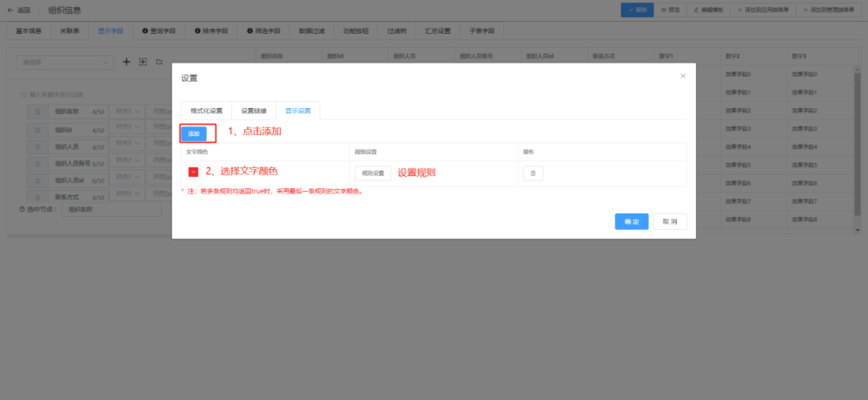Viewport: 868px width, 400px height.
Task: Click the drag handle for 联系方式 row
Action: (38, 197)
